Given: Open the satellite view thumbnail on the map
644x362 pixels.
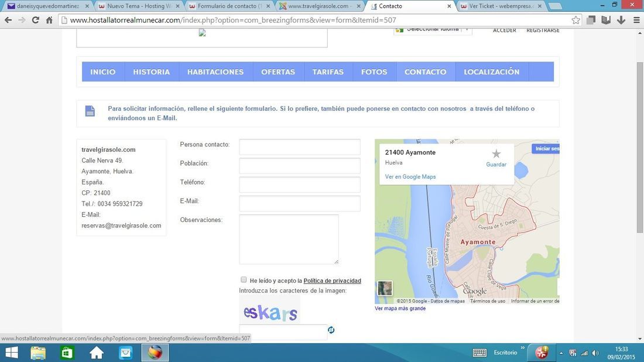Looking at the screenshot, I should [385, 288].
